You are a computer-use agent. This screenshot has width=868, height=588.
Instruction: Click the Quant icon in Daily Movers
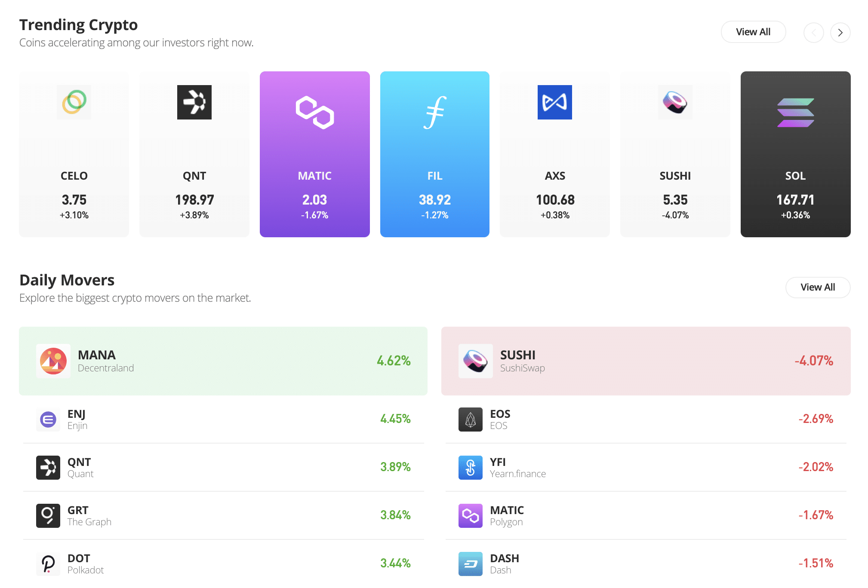(x=48, y=468)
